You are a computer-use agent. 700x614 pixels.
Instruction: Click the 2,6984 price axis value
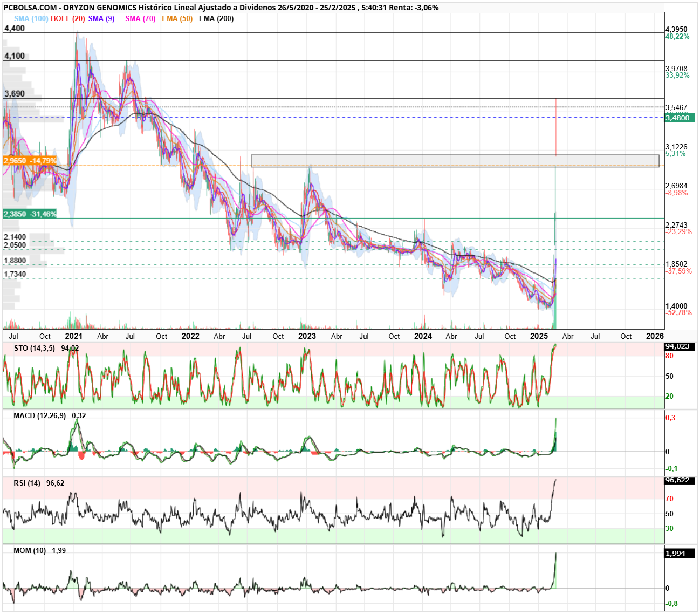tap(676, 186)
